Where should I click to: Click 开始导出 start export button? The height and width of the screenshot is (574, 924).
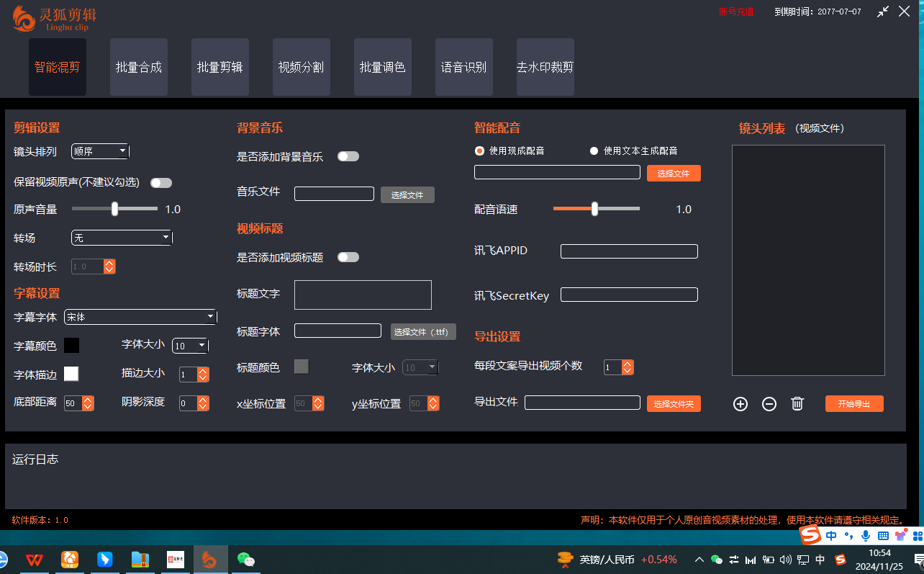[x=854, y=404]
